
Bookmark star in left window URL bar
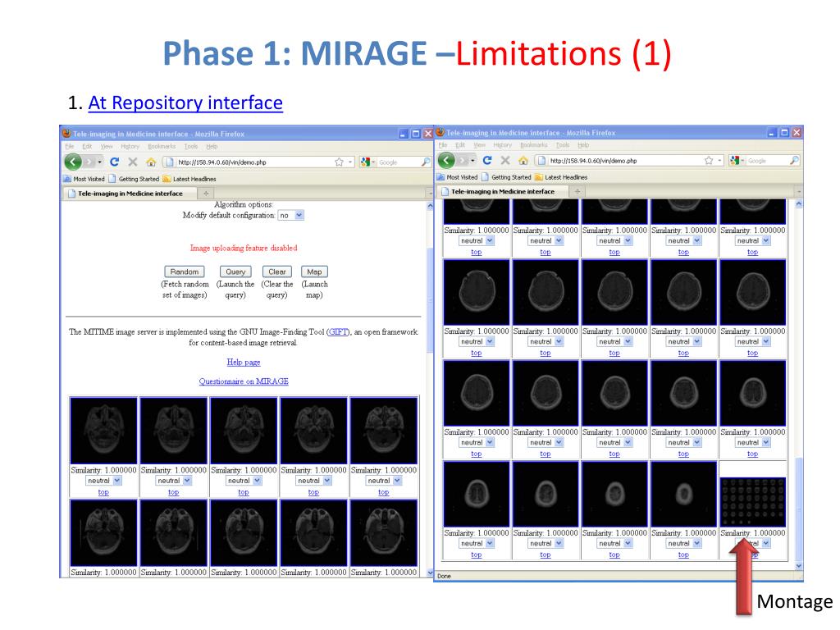pyautogui.click(x=339, y=162)
